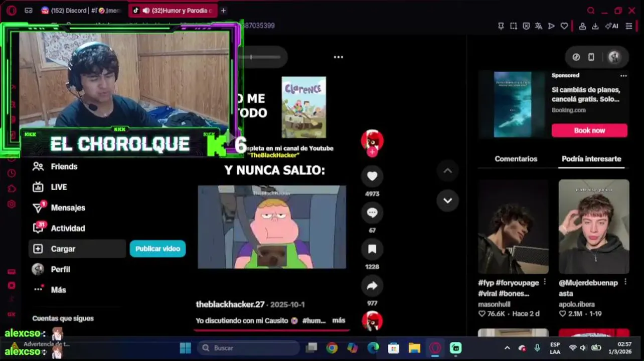Click the Book now sponsored button
The width and height of the screenshot is (644, 361).
[589, 130]
